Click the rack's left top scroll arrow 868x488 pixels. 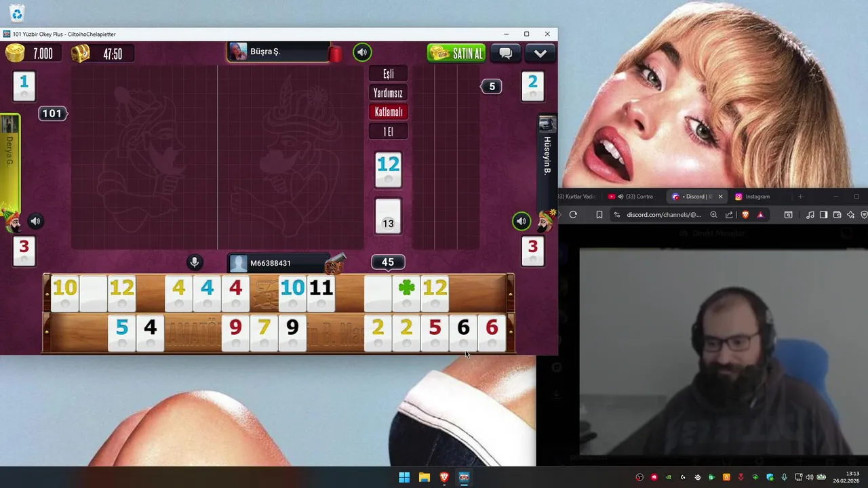(x=47, y=292)
